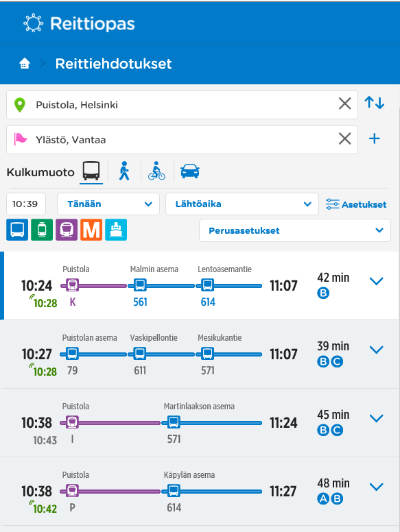Toggle the ferry transport filter
The width and height of the screenshot is (400, 532).
[x=116, y=230]
